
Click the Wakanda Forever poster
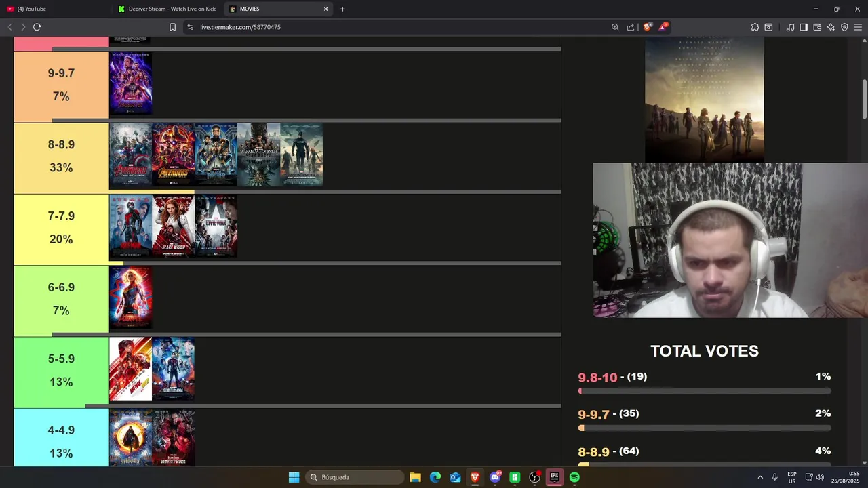point(259,155)
